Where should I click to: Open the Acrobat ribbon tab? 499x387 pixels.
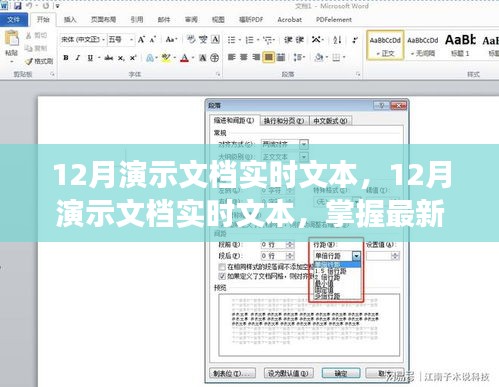point(289,20)
